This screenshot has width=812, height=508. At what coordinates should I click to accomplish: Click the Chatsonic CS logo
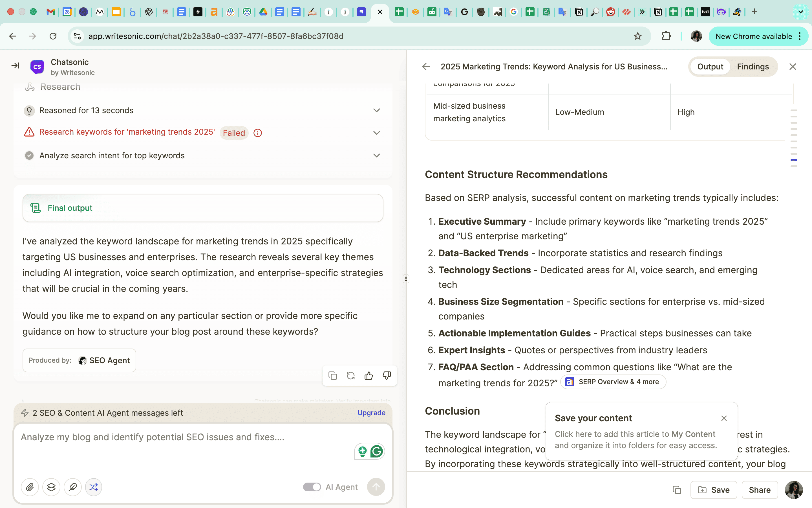(37, 67)
